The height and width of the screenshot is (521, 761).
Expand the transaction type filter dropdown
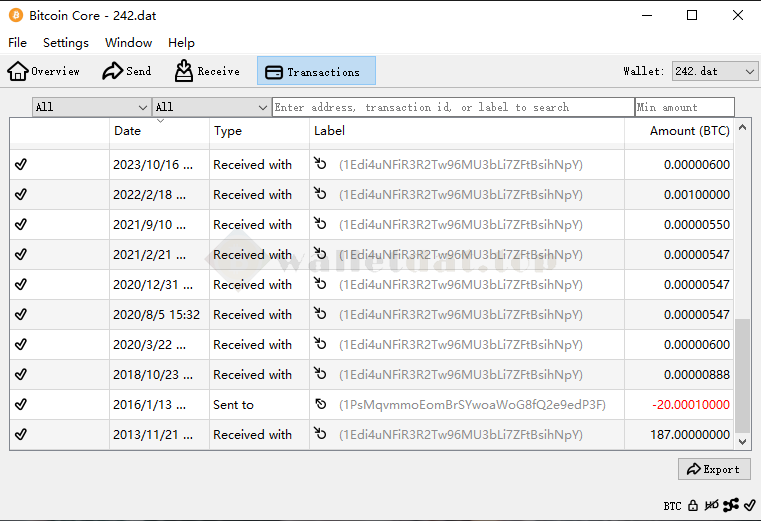pyautogui.click(x=211, y=107)
